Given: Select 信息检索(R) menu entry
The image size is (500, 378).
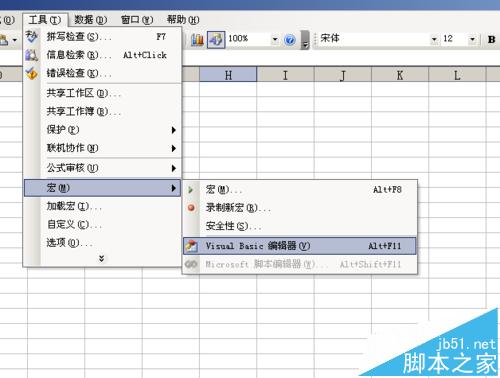Looking at the screenshot, I should click(x=103, y=55).
